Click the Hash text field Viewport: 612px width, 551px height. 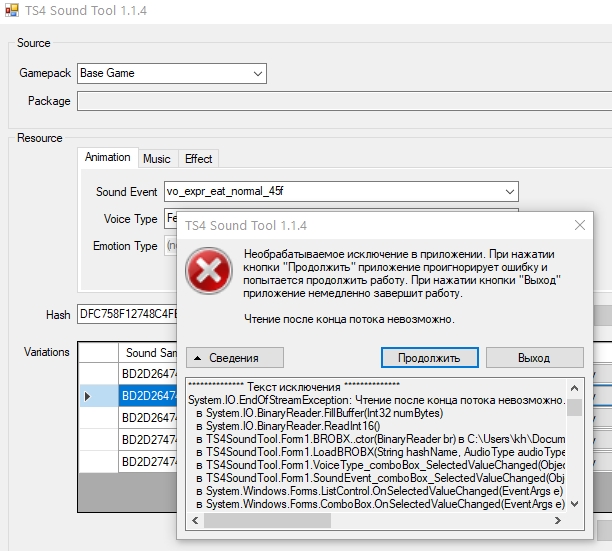click(x=127, y=314)
